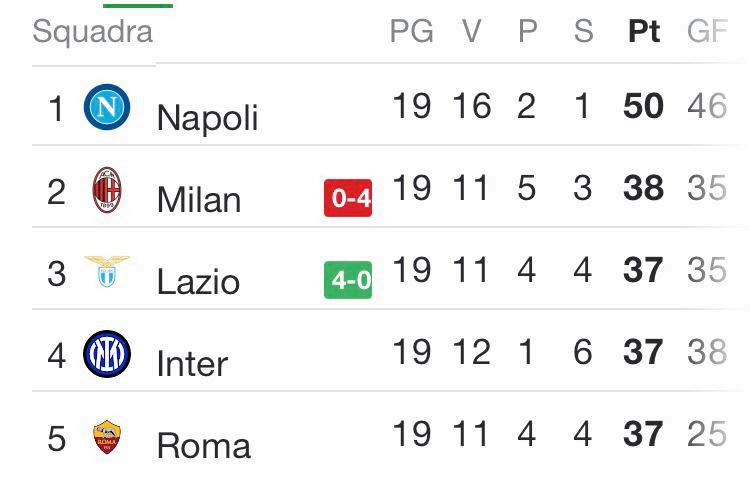The image size is (750, 483).
Task: Tap the red 0-4 result badge
Action: point(348,198)
